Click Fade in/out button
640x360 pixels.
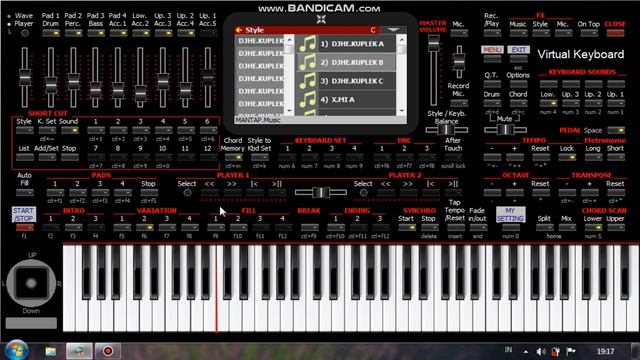click(477, 227)
